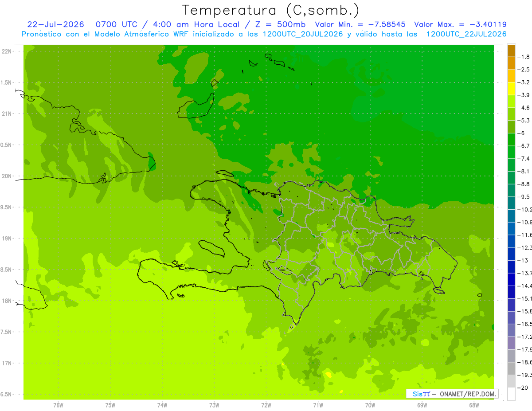Click the -11.6 color scale label
Screen dimensions: 532x411
[x=525, y=235]
